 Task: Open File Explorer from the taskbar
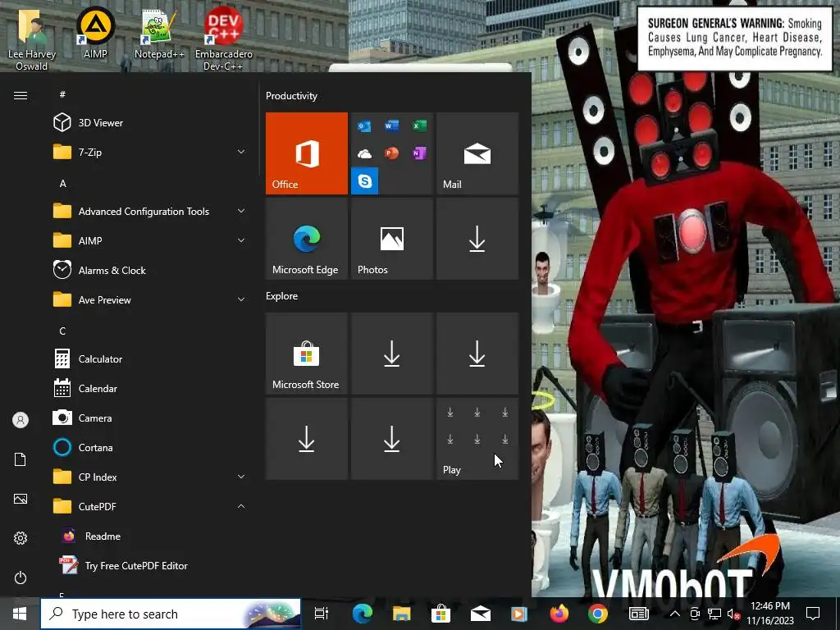401,614
